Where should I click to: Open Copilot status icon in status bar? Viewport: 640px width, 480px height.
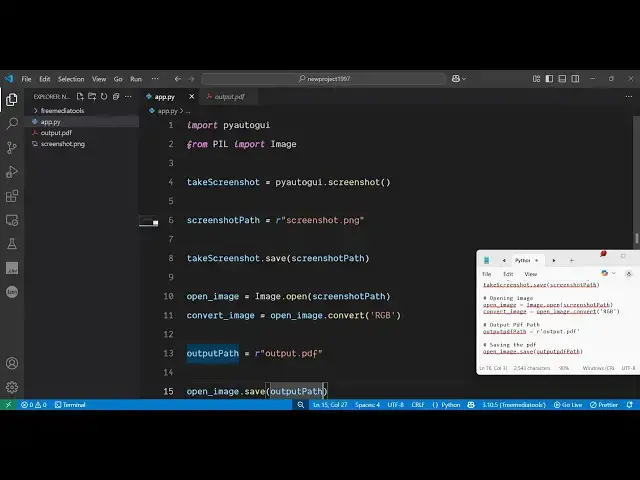point(471,404)
